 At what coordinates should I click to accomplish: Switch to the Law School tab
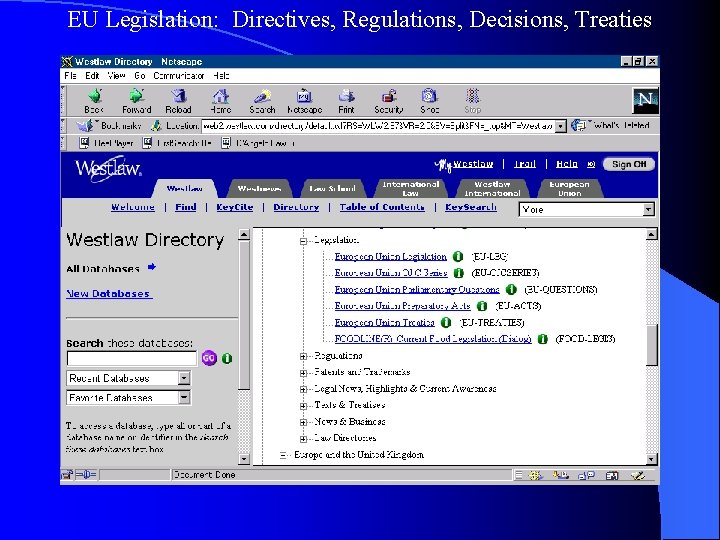click(x=332, y=188)
